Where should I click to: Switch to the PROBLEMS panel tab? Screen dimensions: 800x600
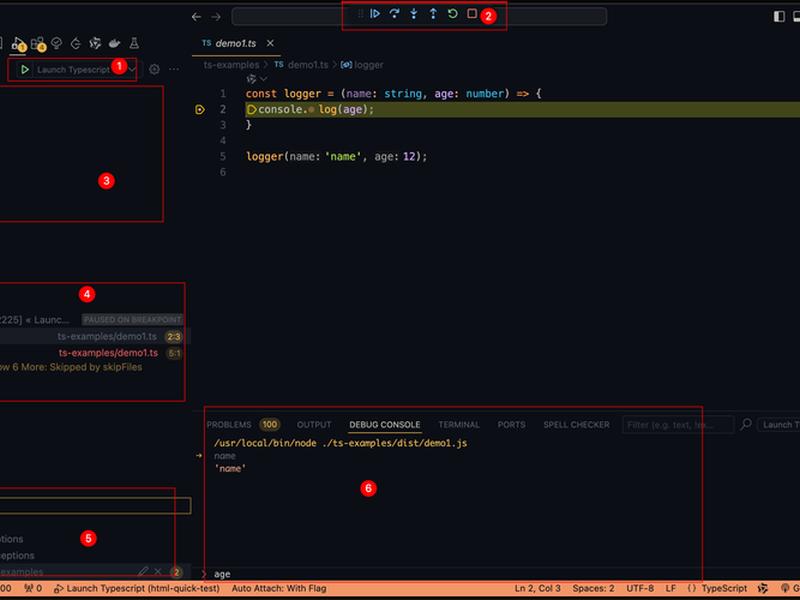point(229,425)
